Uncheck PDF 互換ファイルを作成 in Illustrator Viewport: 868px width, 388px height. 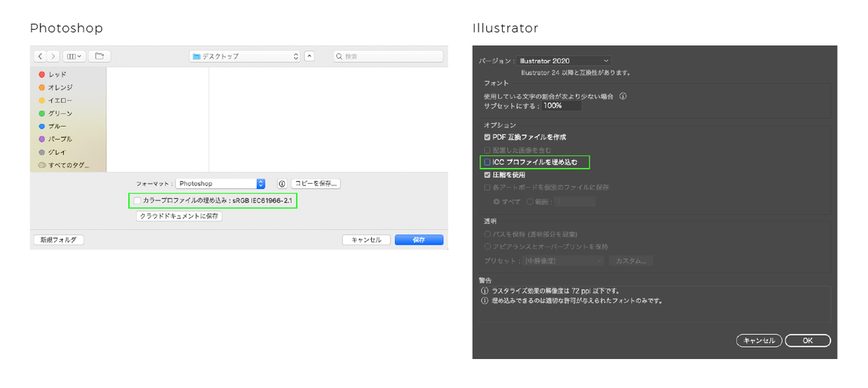(x=488, y=137)
